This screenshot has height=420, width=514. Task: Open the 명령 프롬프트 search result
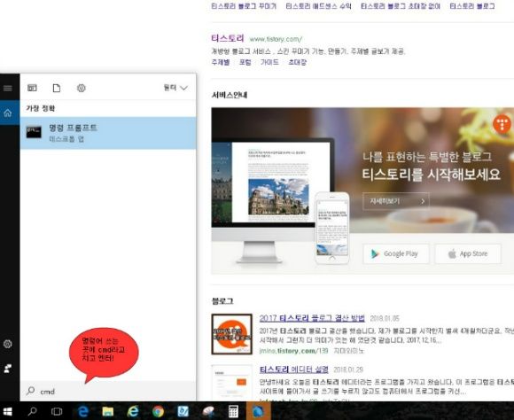coord(108,133)
